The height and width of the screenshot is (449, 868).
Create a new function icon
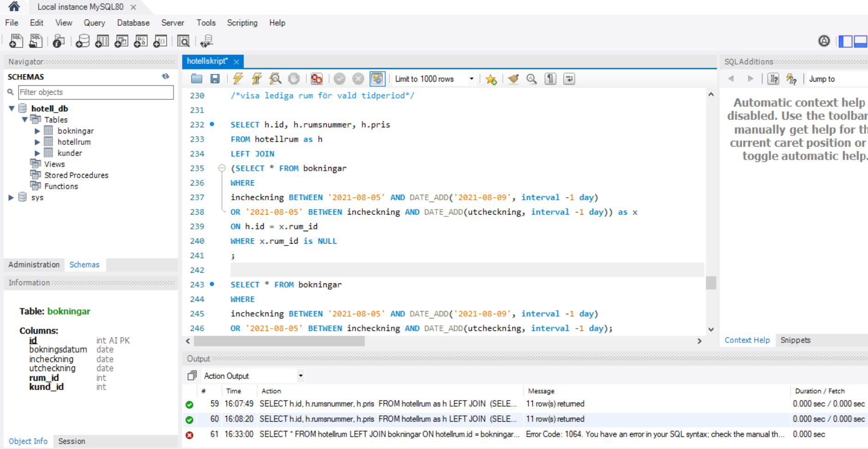coord(160,41)
